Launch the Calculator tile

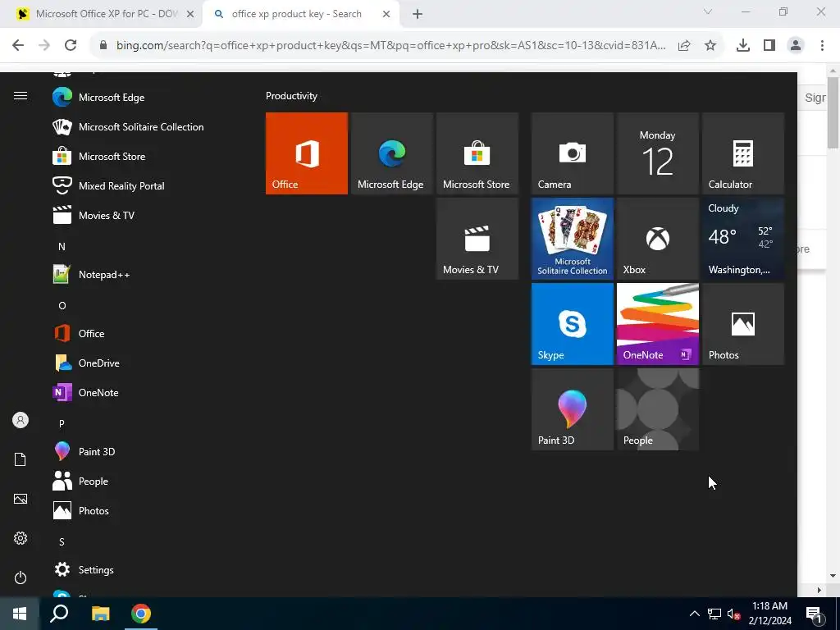(743, 153)
